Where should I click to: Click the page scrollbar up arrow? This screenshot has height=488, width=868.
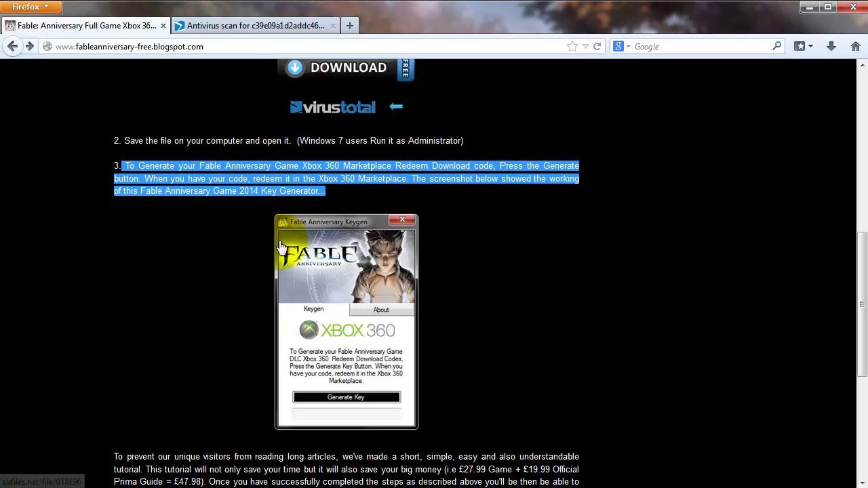862,65
